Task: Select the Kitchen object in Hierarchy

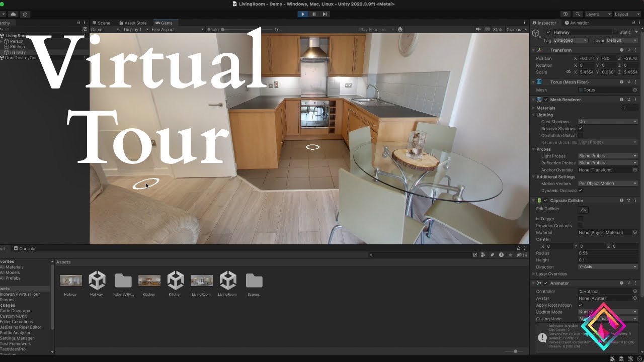Action: pyautogui.click(x=17, y=47)
